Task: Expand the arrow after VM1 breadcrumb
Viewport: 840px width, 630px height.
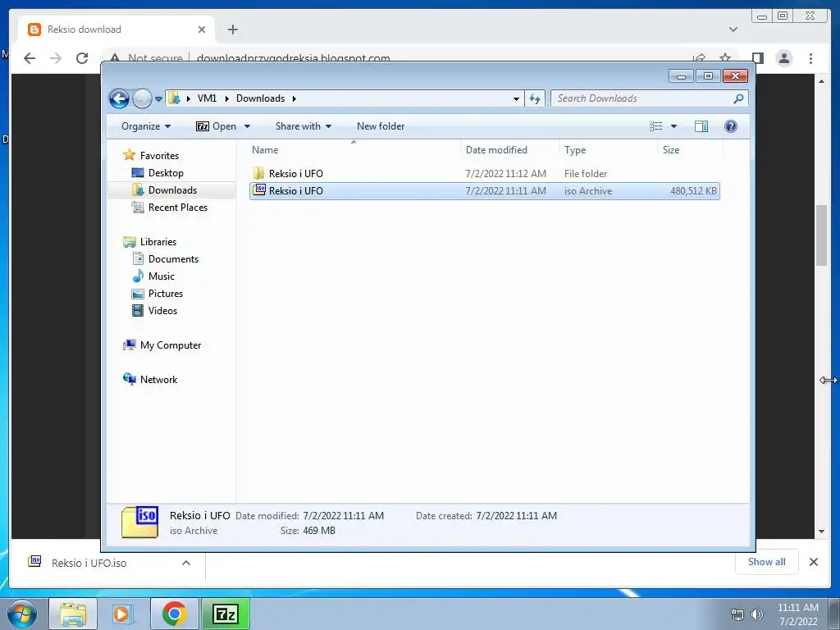Action: [226, 98]
